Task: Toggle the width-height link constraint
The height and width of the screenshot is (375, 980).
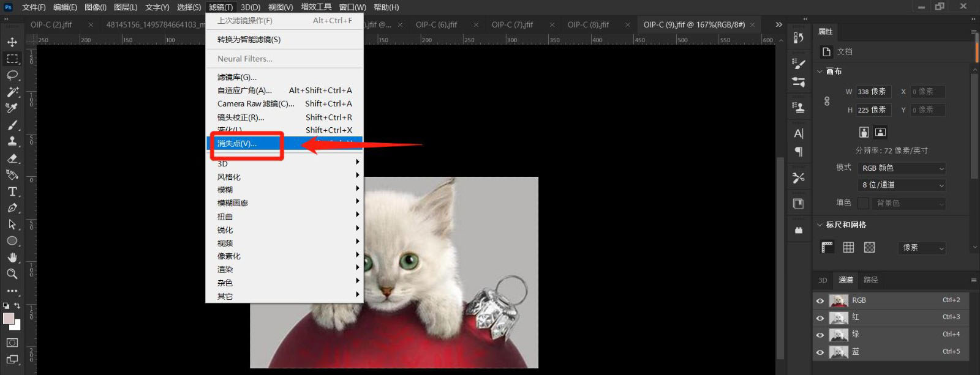Action: (827, 101)
